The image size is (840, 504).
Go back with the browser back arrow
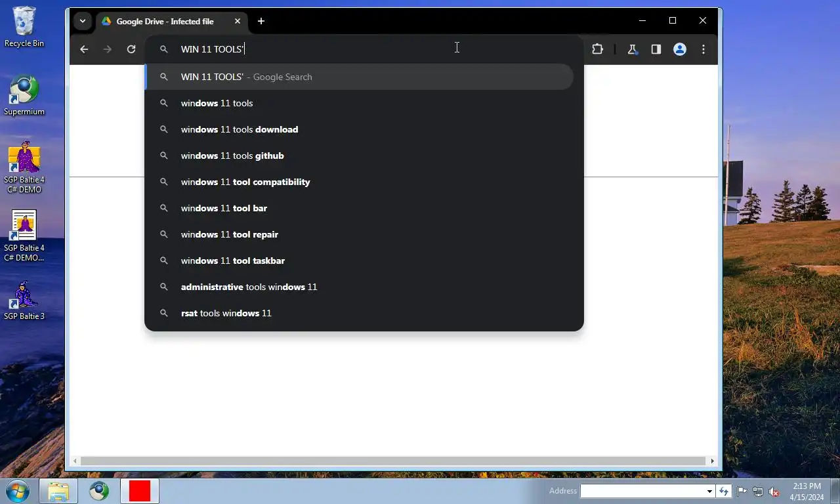84,49
